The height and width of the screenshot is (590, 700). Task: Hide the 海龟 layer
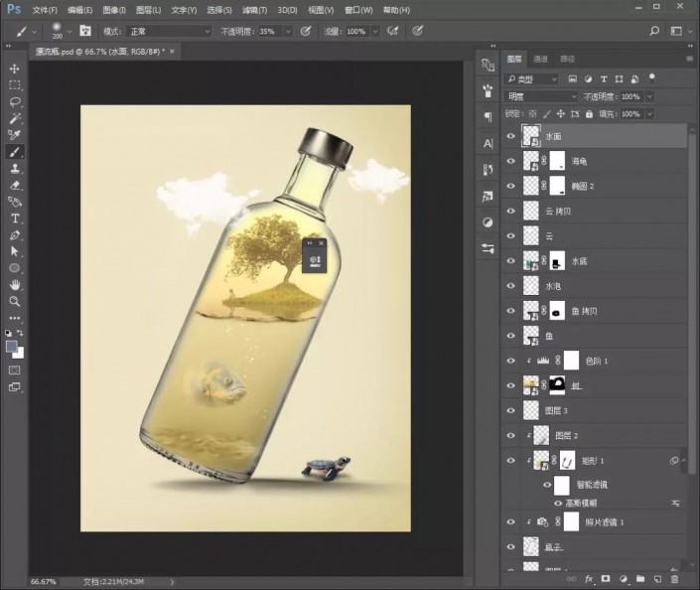click(510, 161)
